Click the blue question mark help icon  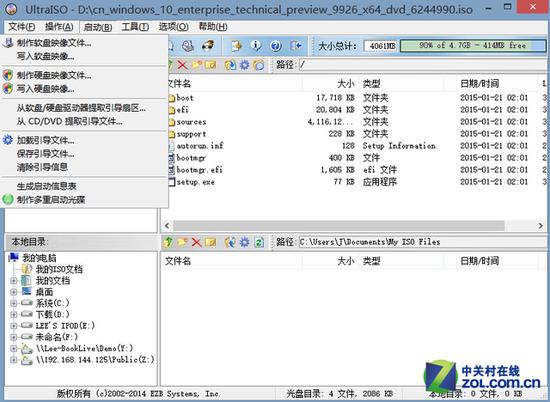click(x=276, y=46)
